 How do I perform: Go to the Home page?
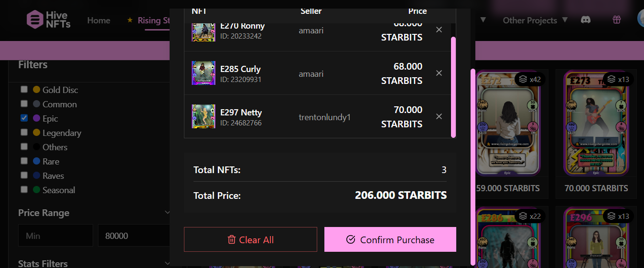99,21
